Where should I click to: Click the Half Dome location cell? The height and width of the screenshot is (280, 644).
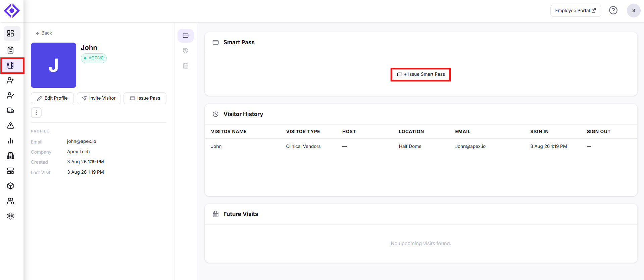[x=410, y=147]
